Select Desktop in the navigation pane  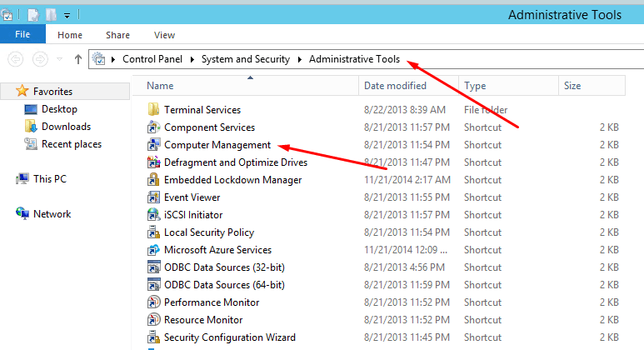(x=59, y=109)
